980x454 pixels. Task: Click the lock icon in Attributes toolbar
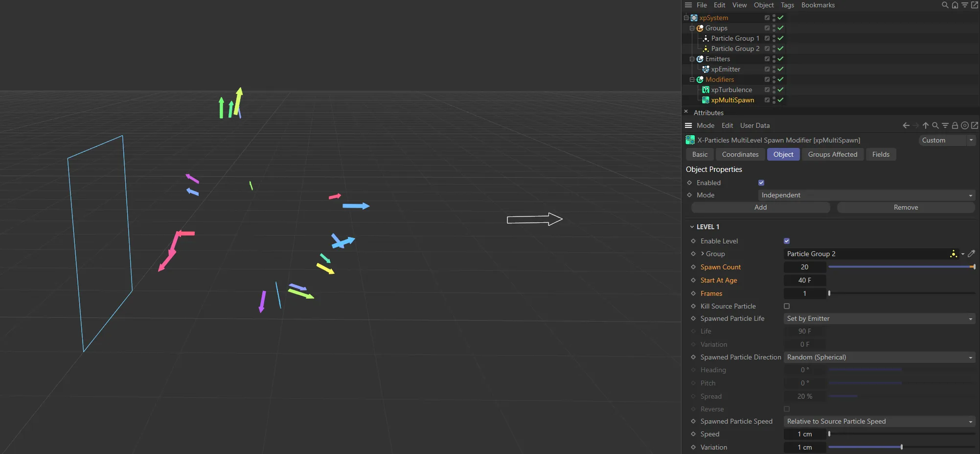coord(955,125)
